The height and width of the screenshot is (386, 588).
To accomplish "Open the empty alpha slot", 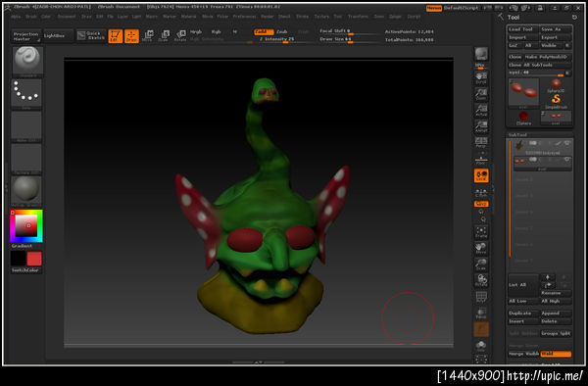I will pyautogui.click(x=26, y=126).
